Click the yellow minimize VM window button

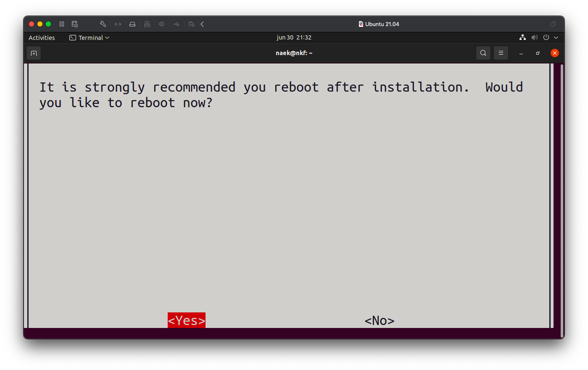click(40, 24)
